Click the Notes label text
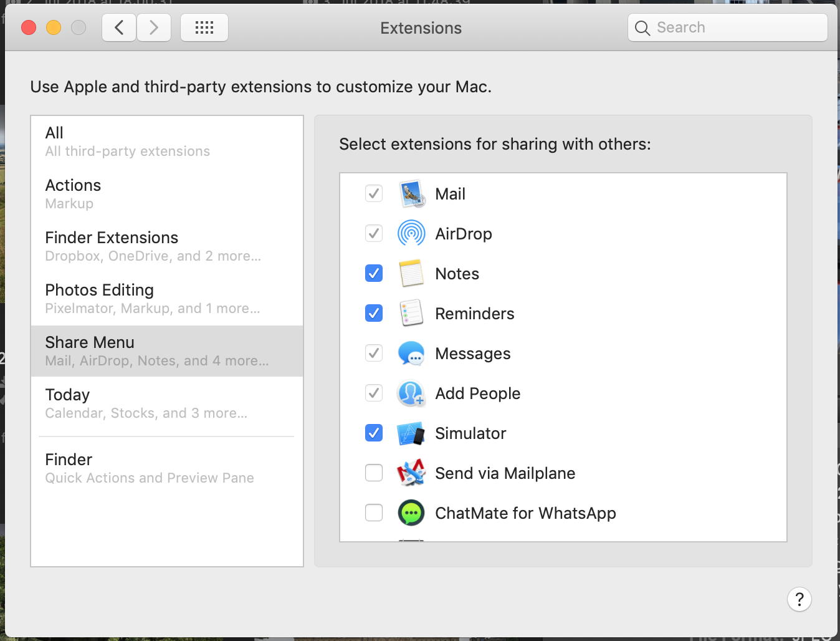Screen dimensions: 840x641 [x=457, y=274]
